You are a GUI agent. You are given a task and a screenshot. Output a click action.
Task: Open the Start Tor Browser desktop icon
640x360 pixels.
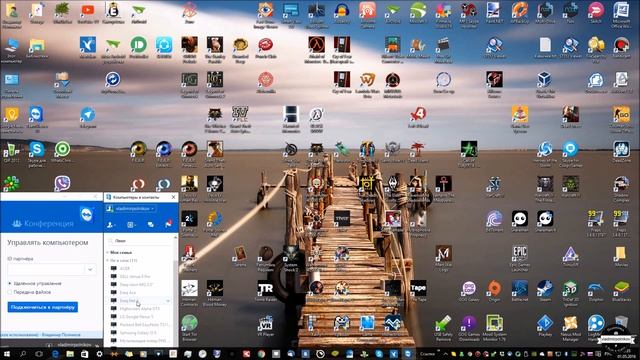point(189,327)
